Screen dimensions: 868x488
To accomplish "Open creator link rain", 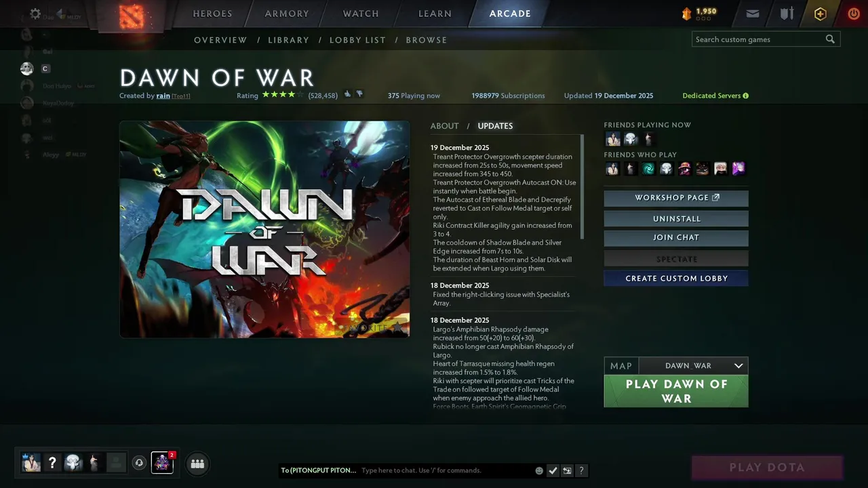I will point(163,96).
